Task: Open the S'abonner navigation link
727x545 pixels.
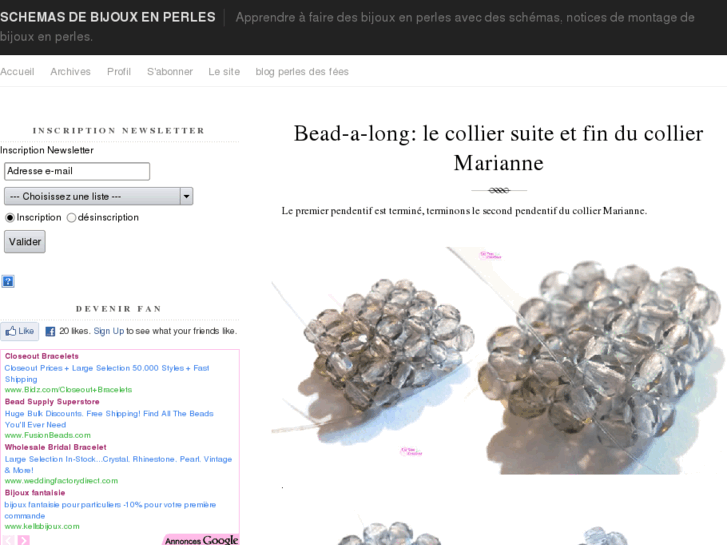Action: pyautogui.click(x=170, y=71)
